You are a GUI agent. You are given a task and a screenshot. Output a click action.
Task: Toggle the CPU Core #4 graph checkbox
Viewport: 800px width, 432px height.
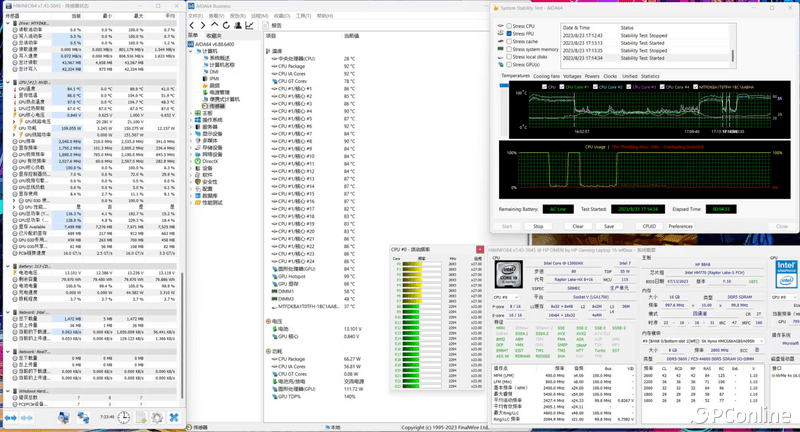click(x=662, y=87)
